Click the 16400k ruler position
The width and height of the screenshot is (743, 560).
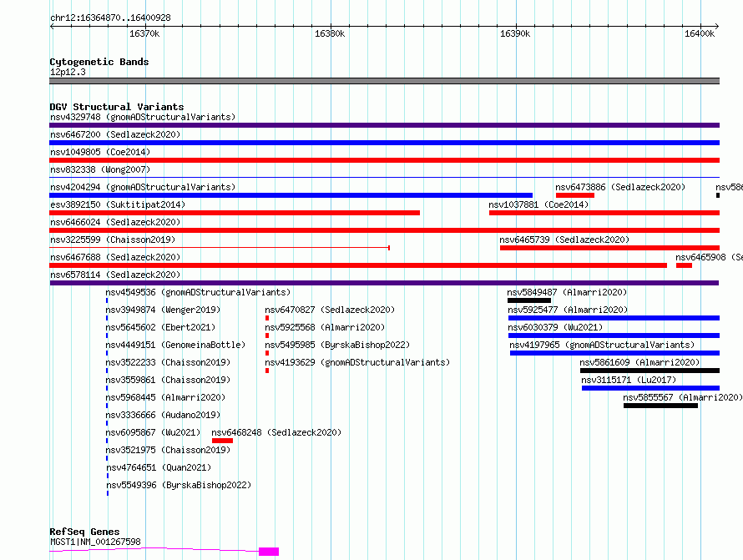pyautogui.click(x=700, y=33)
